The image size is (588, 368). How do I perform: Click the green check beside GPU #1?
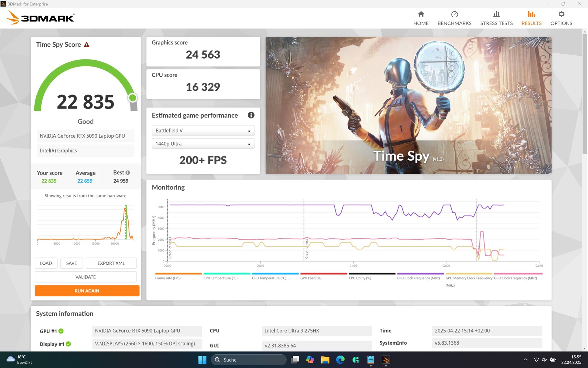point(61,331)
